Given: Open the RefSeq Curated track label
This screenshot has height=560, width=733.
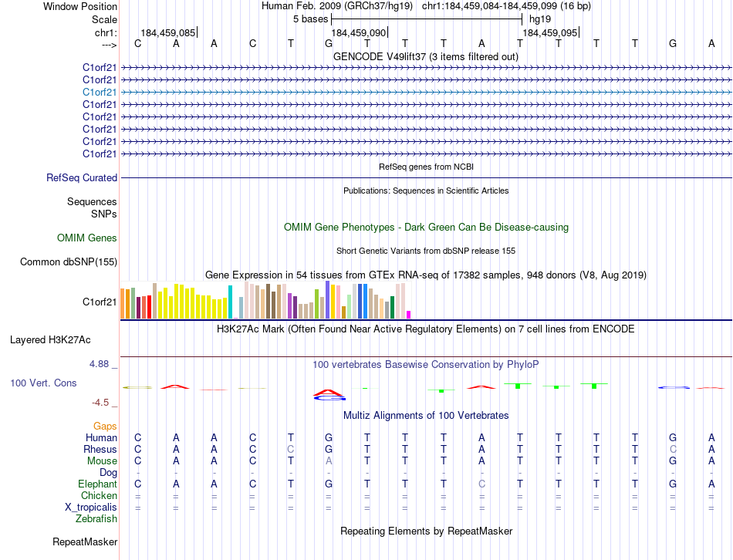Looking at the screenshot, I should (81, 177).
